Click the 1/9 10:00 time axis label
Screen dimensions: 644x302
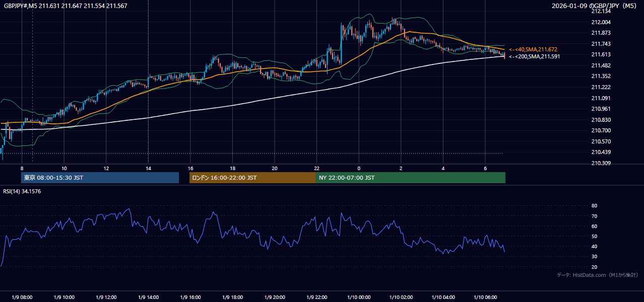point(64,297)
